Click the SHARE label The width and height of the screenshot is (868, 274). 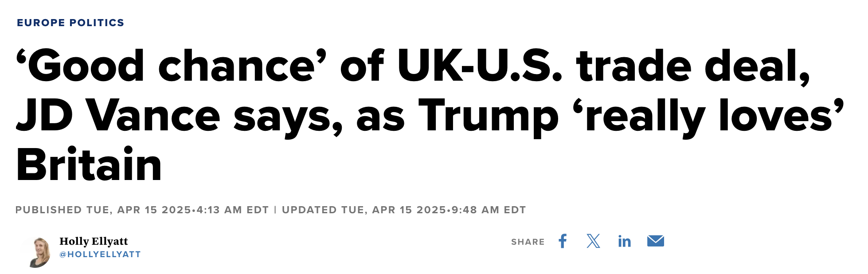[x=528, y=242]
